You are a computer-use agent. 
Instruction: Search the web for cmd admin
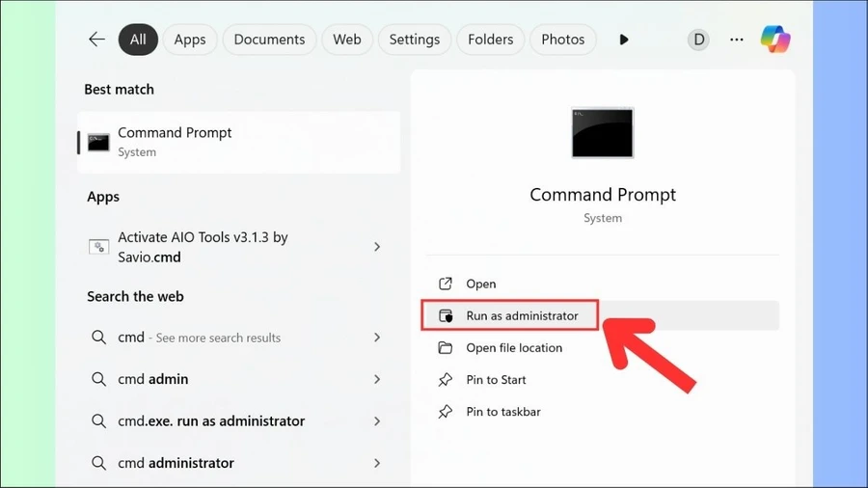(x=238, y=379)
